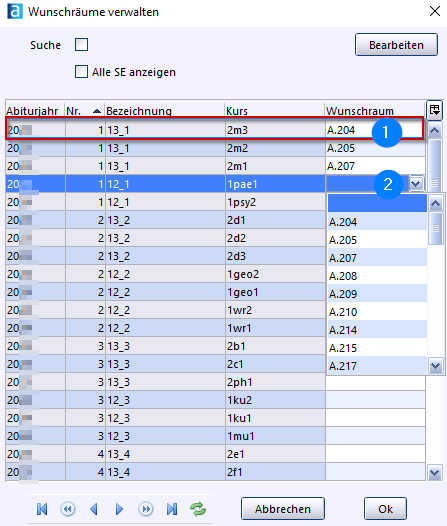Viewport: 447px width, 526px height.
Task: Pick A.209 from the dropdown list
Action: [x=377, y=294]
